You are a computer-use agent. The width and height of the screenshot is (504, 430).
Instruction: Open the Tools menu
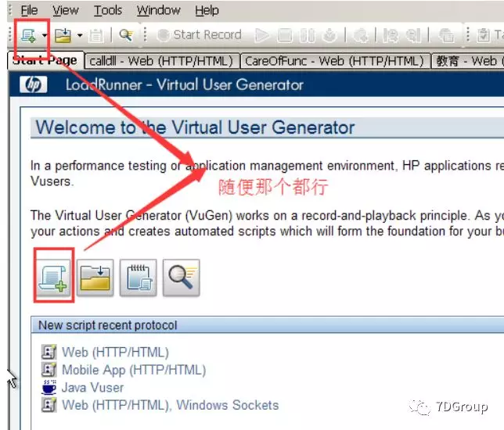(x=108, y=11)
